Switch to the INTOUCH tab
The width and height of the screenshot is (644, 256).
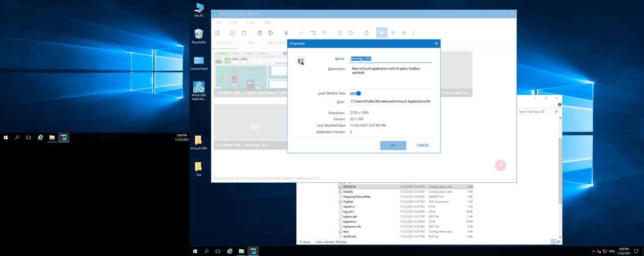click(x=224, y=43)
